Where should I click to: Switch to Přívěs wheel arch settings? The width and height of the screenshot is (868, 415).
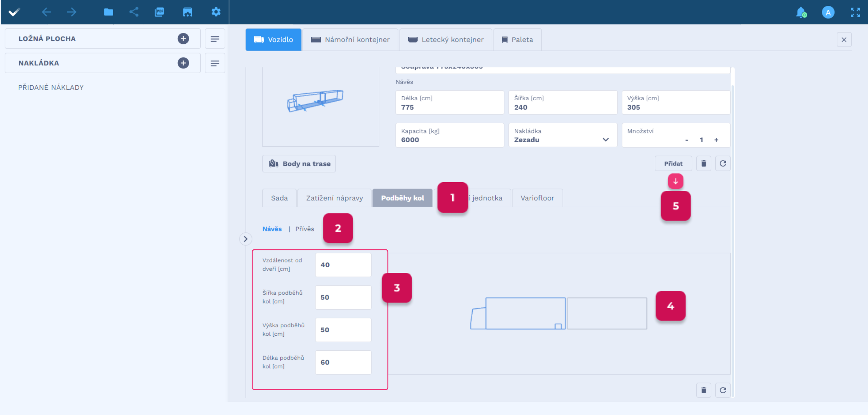tap(304, 229)
